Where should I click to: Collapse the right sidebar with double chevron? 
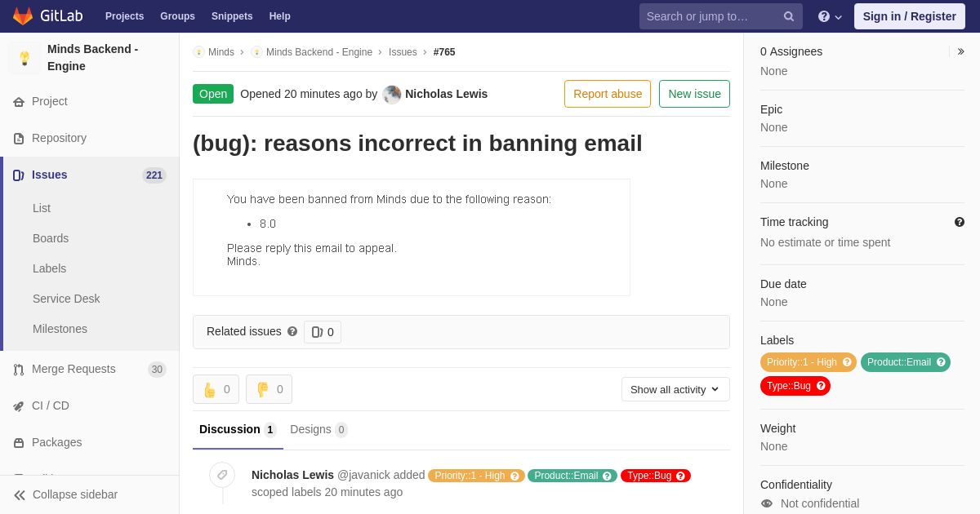pos(960,51)
